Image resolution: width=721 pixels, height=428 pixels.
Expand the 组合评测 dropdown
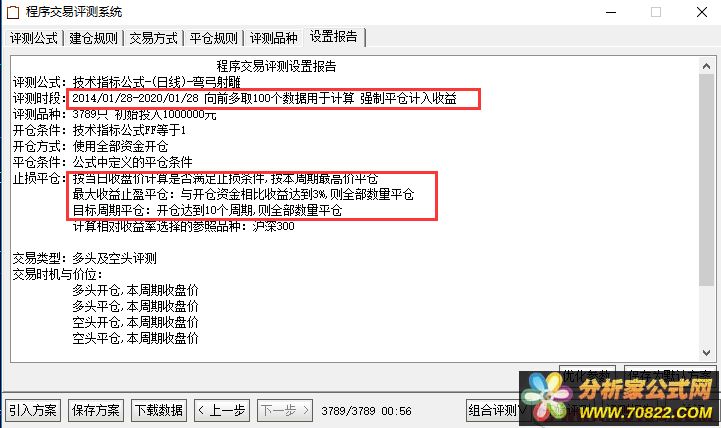point(494,410)
